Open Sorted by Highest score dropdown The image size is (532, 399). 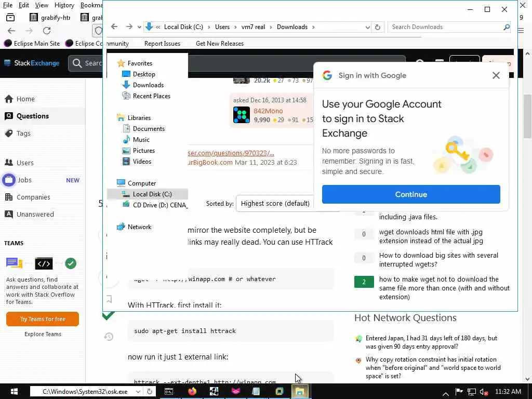275,203
